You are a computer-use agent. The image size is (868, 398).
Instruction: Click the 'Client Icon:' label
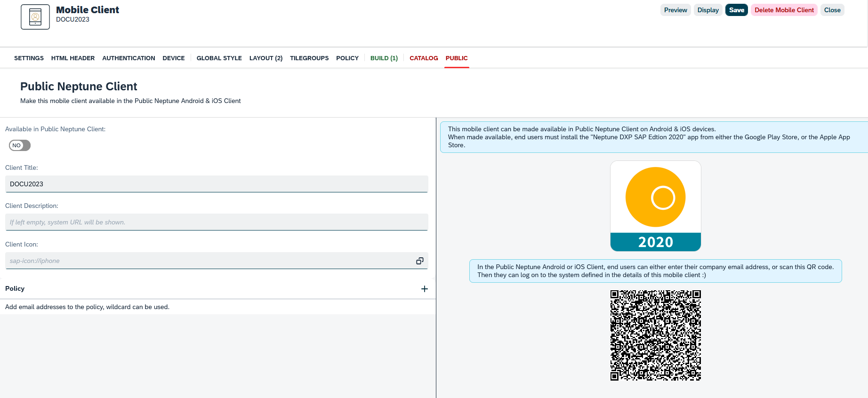tap(22, 244)
